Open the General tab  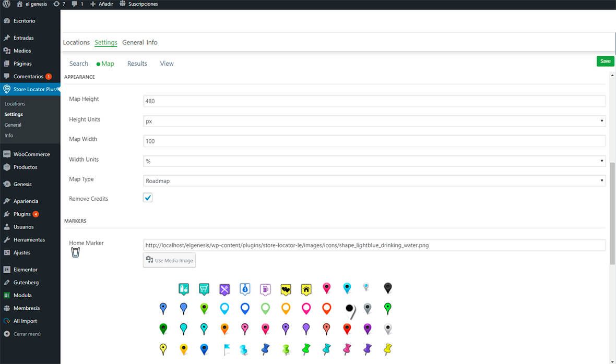click(x=133, y=42)
